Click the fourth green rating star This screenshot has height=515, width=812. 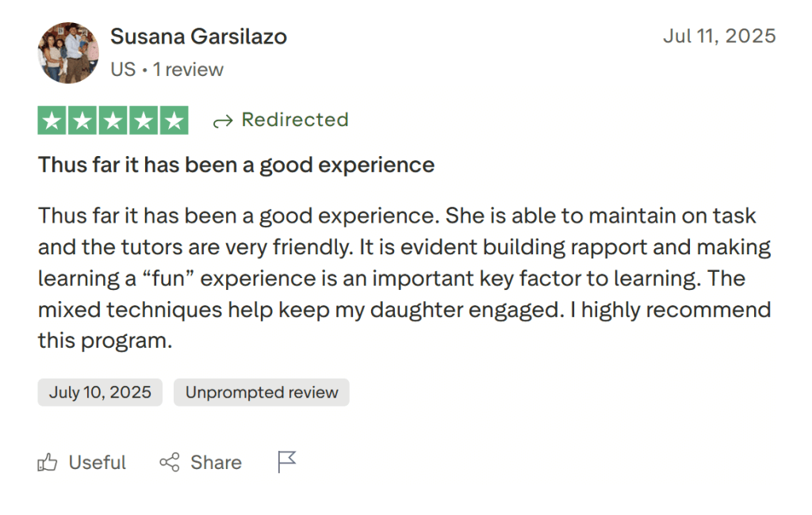144,120
